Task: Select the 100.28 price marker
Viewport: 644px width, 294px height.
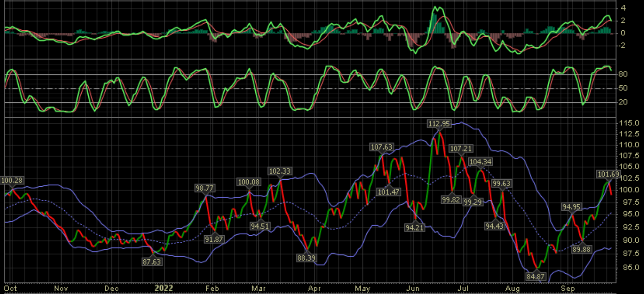Action: (11, 181)
